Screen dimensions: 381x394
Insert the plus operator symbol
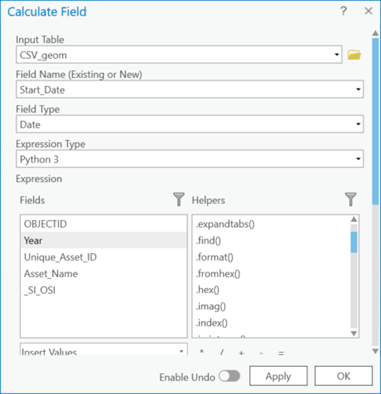click(x=241, y=352)
